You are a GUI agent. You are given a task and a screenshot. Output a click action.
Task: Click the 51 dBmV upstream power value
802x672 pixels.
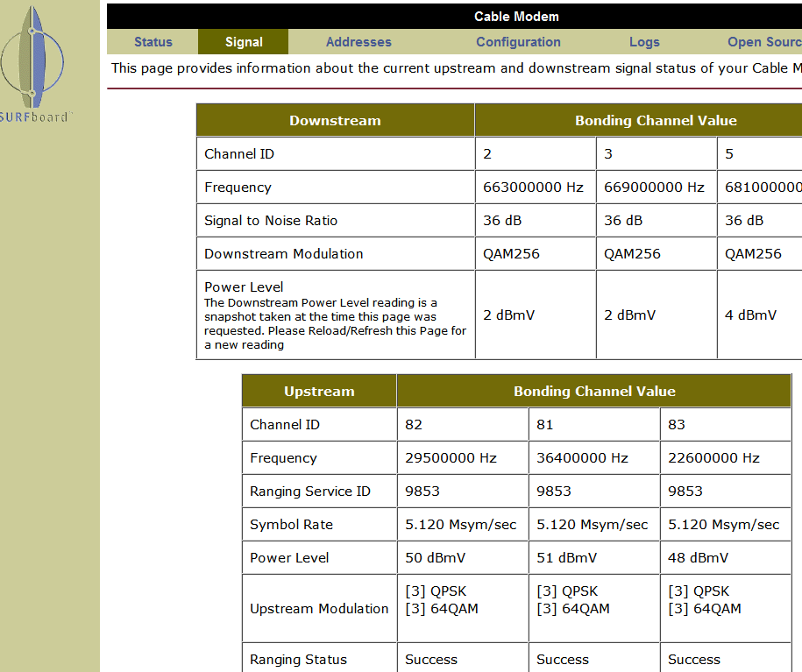[x=566, y=557]
